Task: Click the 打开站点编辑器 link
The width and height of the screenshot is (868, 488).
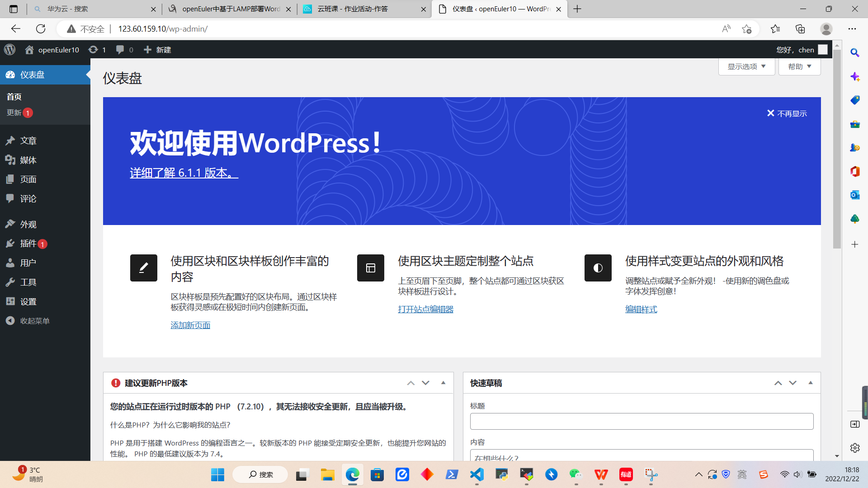Action: [425, 309]
